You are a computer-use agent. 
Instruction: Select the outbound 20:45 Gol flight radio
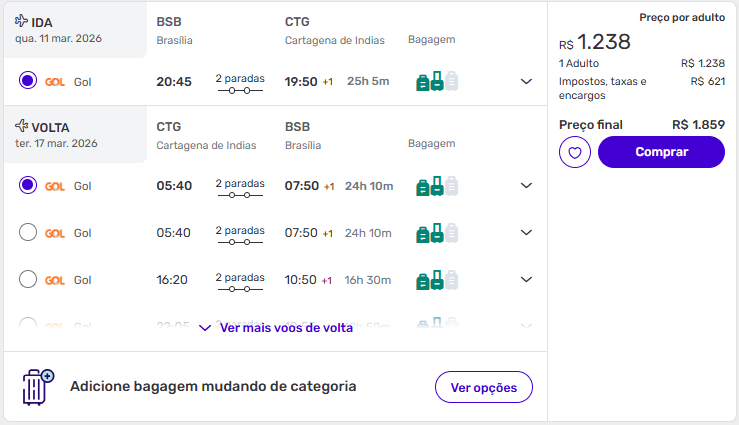(x=28, y=81)
